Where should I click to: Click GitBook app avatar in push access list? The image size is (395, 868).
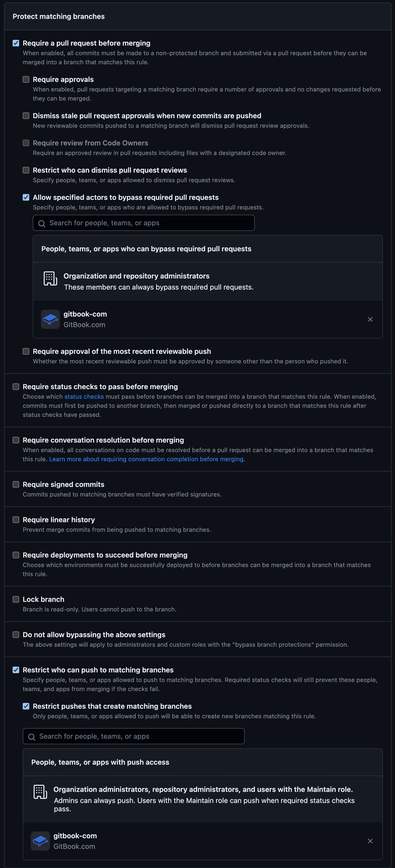pos(40,841)
